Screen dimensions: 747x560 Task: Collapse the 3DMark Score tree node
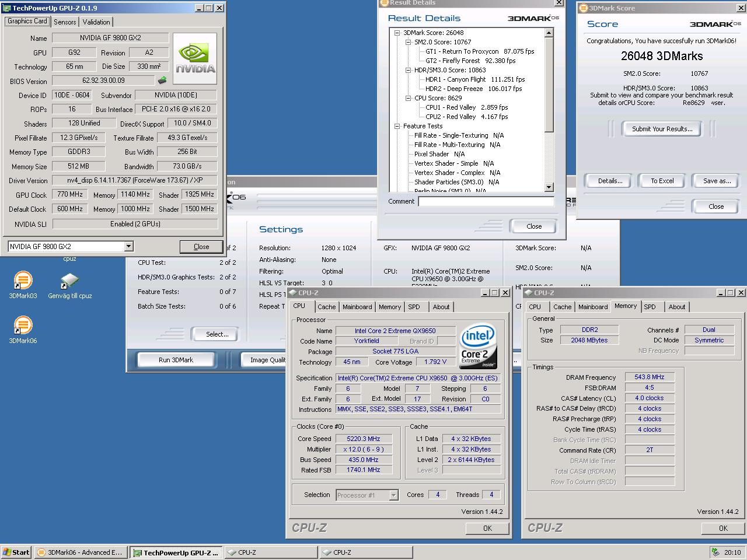click(x=397, y=33)
